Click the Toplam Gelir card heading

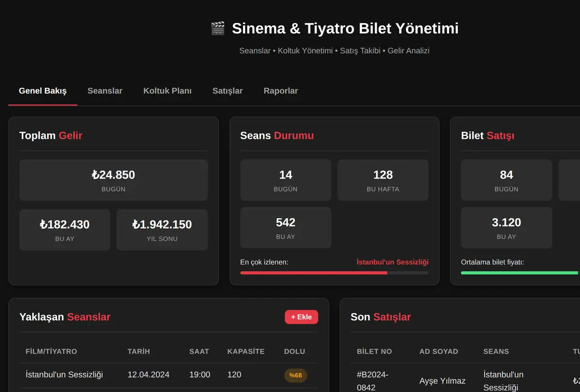(51, 136)
